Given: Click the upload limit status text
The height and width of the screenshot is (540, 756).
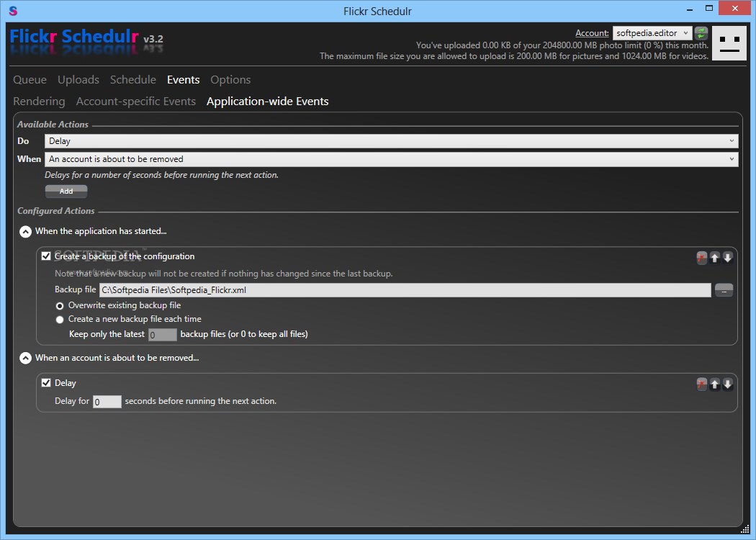Looking at the screenshot, I should 562,45.
